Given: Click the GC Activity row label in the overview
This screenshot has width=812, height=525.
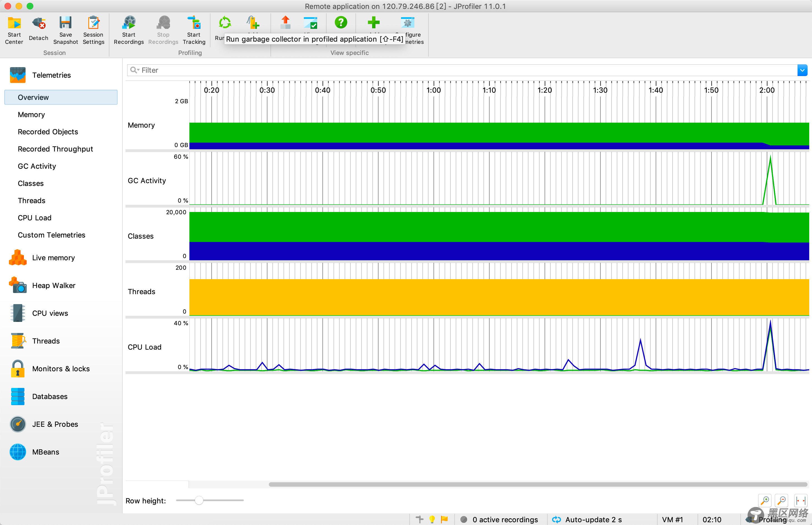Looking at the screenshot, I should [147, 181].
